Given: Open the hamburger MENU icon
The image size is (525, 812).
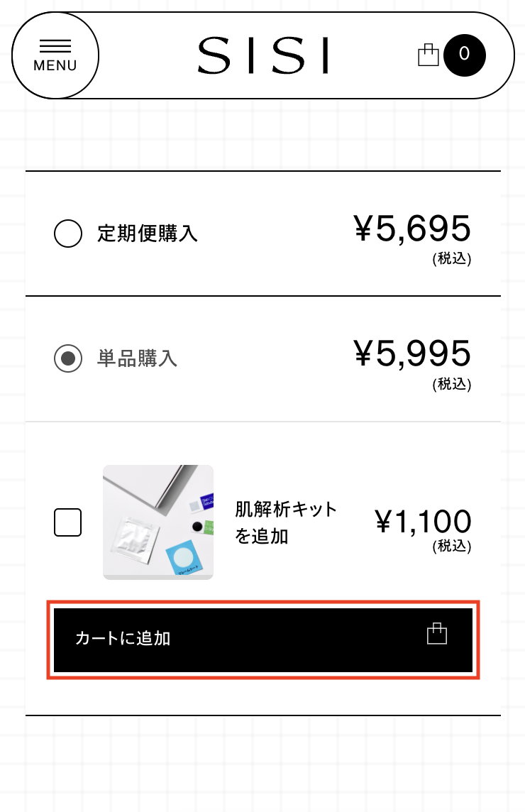Looking at the screenshot, I should coord(55,46).
